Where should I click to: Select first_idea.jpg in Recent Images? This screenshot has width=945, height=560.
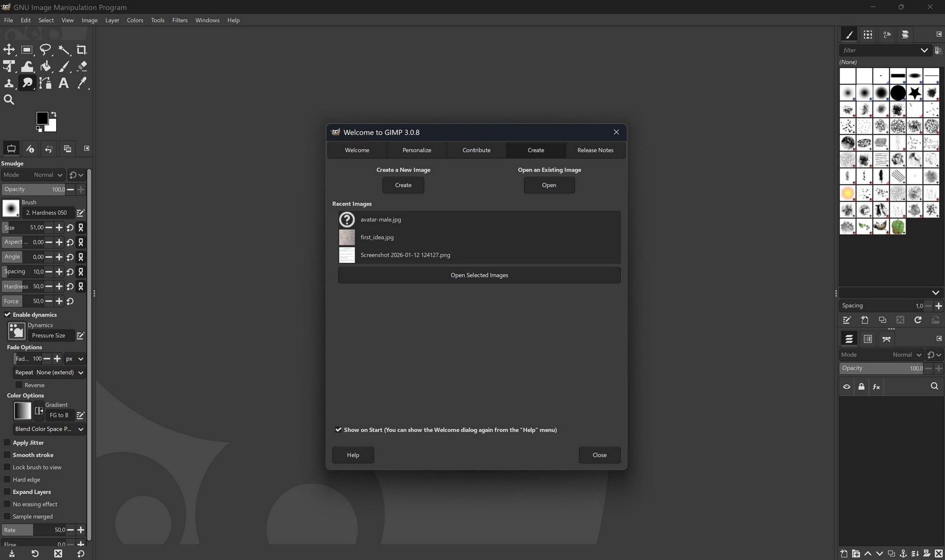pyautogui.click(x=377, y=237)
